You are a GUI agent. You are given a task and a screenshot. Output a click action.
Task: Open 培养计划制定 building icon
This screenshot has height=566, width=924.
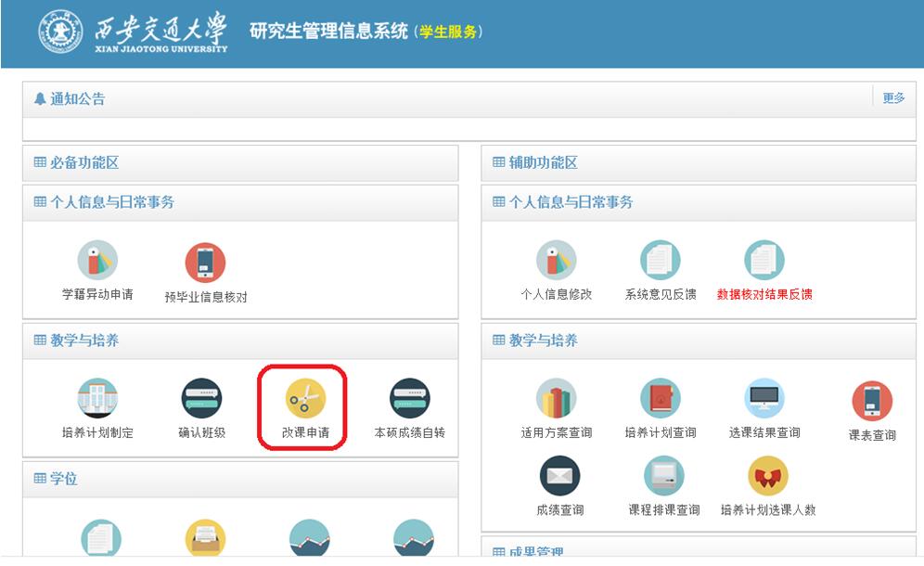coord(97,399)
